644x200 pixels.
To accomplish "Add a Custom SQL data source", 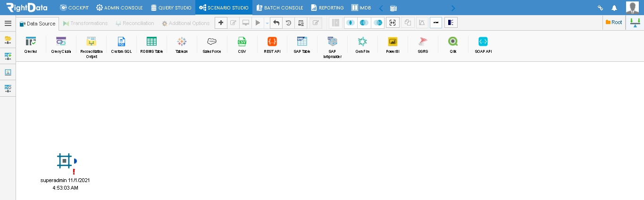I will [x=121, y=41].
